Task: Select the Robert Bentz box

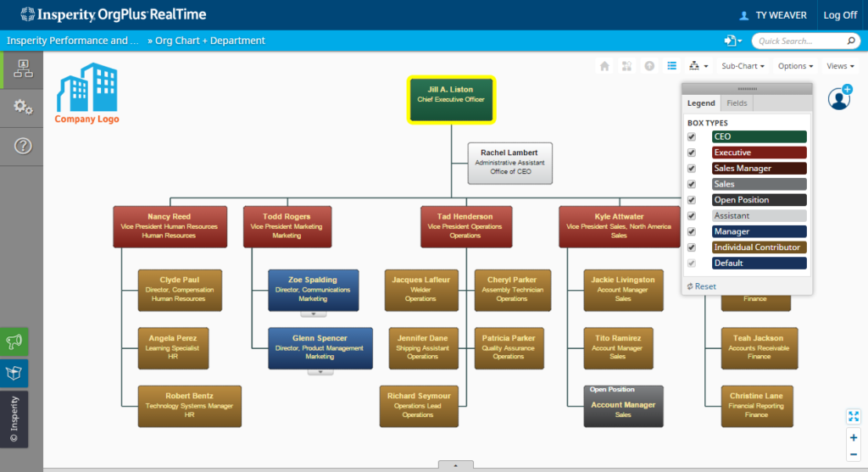Action: [189, 406]
